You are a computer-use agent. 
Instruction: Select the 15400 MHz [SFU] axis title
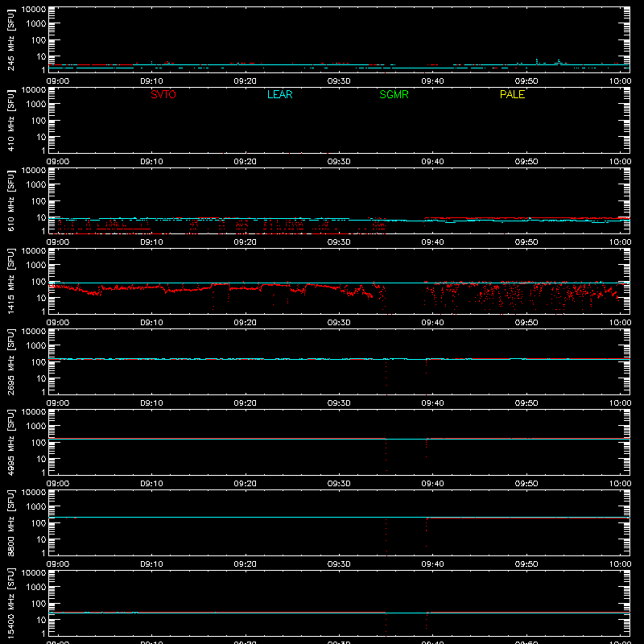tap(11, 603)
